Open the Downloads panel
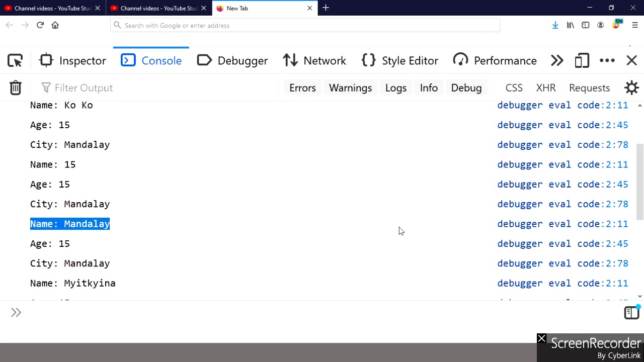The height and width of the screenshot is (362, 644). 555,25
